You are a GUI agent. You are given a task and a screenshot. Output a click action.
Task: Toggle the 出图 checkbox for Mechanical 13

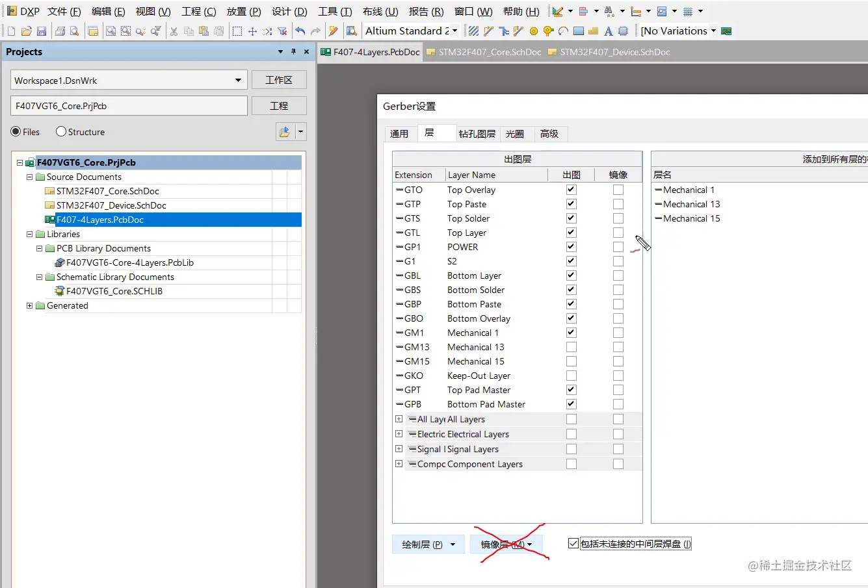572,347
